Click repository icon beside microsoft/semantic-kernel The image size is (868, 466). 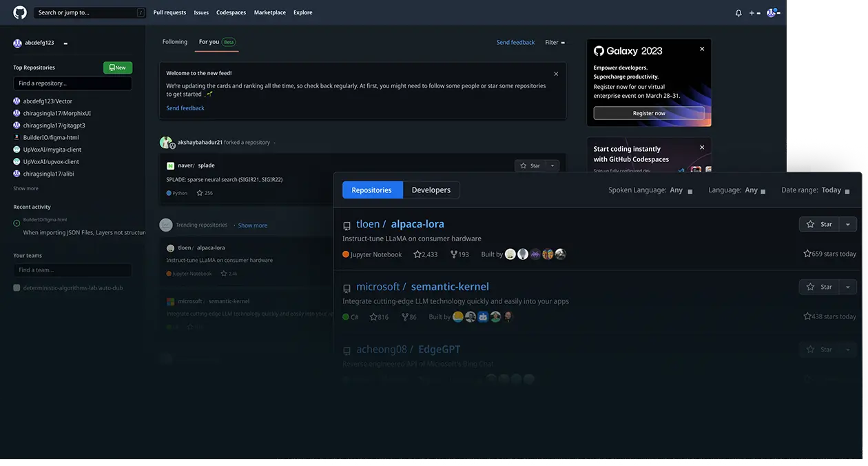point(347,289)
